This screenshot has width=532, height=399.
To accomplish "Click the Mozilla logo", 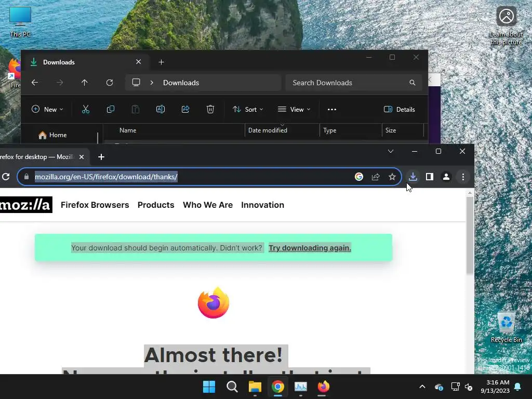I will pos(26,205).
